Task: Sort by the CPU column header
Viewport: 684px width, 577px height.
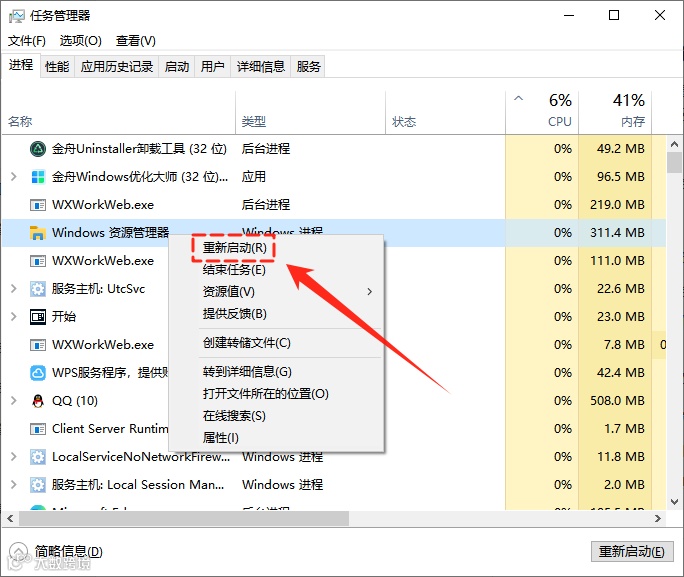Action: coord(542,113)
